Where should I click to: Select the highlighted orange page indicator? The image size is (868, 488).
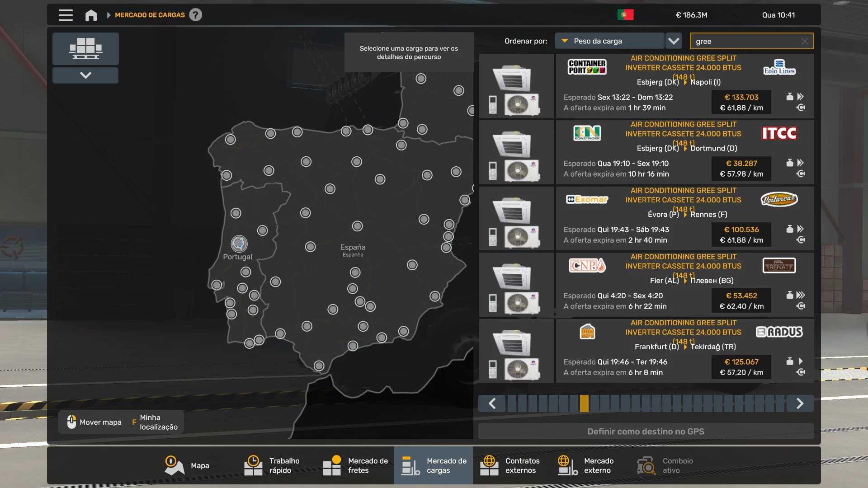584,404
